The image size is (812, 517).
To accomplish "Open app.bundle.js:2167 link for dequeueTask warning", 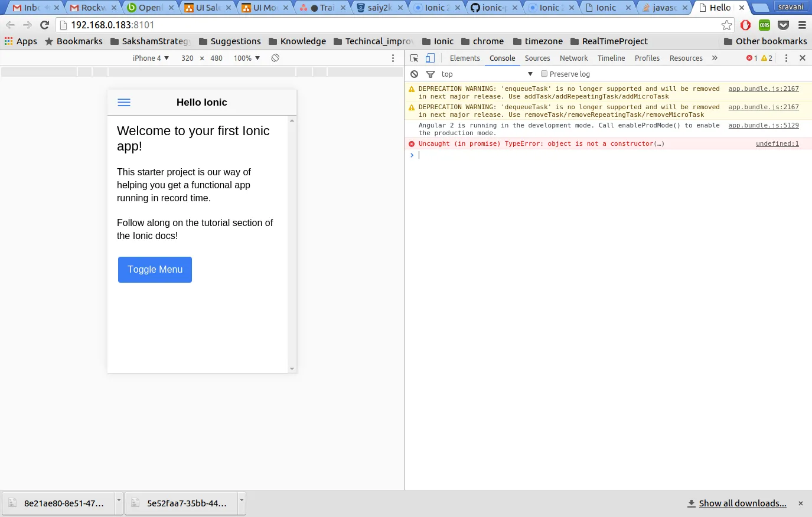I will point(764,107).
